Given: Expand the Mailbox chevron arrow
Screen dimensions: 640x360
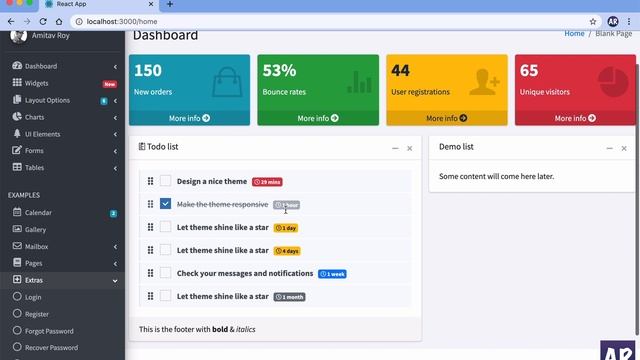Looking at the screenshot, I should [x=115, y=247].
